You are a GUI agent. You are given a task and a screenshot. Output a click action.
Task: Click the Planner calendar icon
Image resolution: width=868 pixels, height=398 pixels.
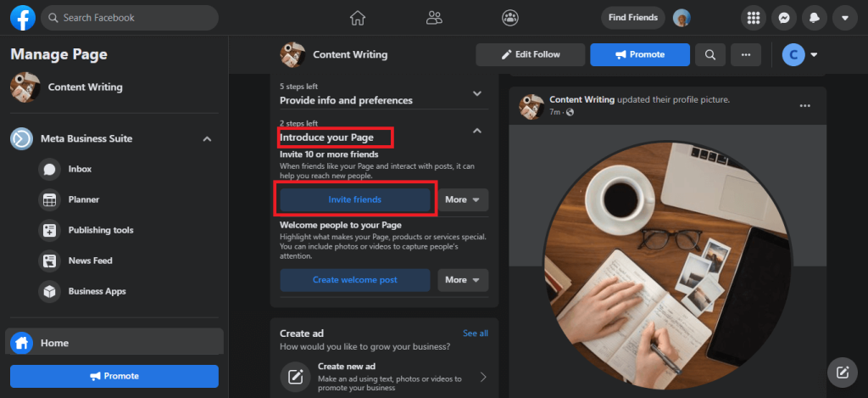pyautogui.click(x=50, y=199)
